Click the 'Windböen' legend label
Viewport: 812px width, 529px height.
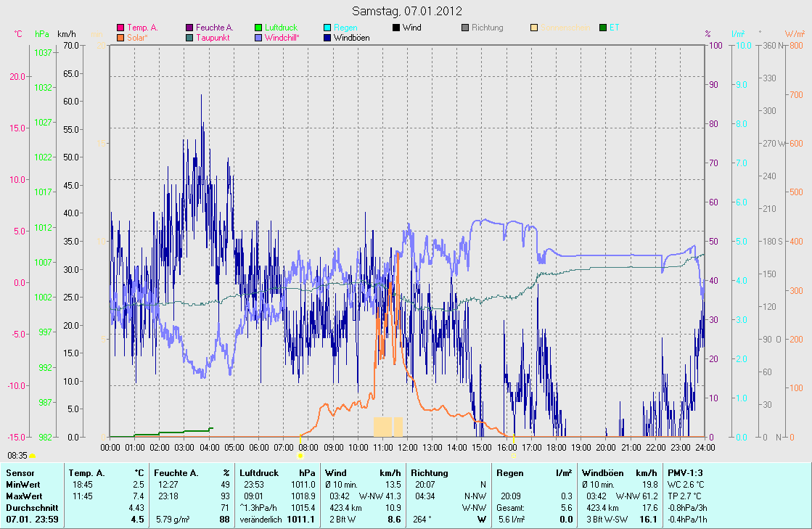coord(352,38)
